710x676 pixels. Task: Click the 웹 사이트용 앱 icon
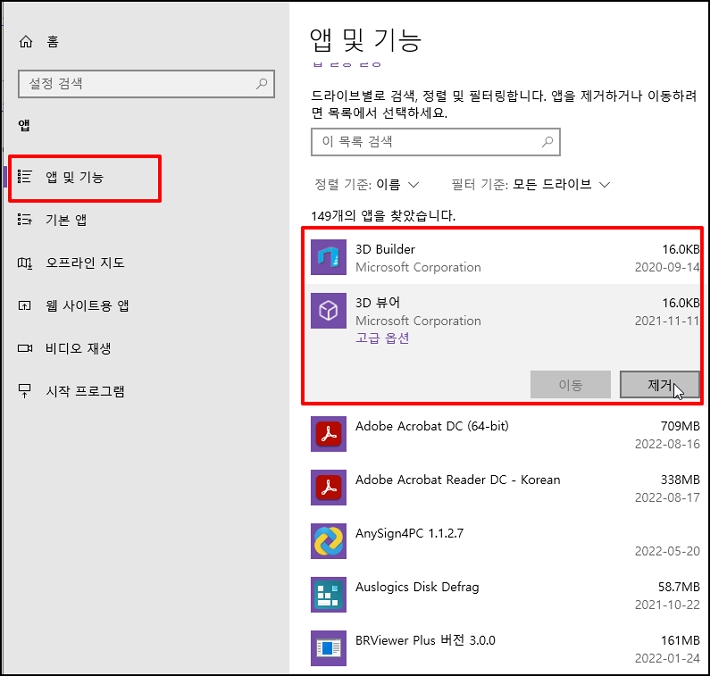click(24, 306)
